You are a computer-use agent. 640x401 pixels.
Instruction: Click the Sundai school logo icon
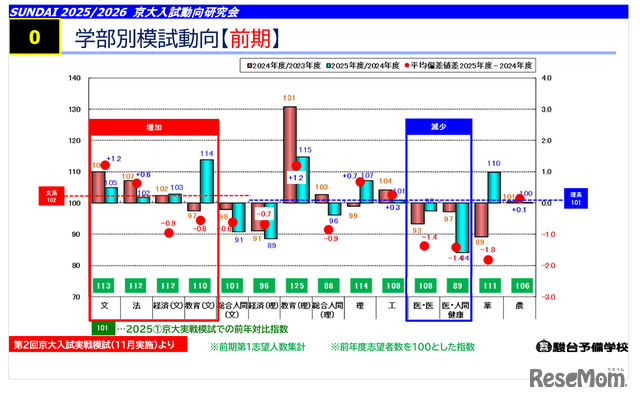point(543,347)
